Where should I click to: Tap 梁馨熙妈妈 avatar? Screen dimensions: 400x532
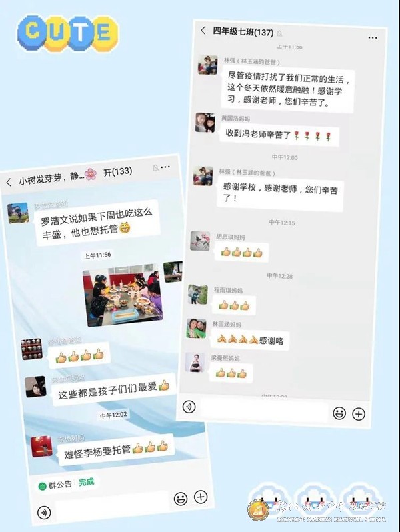click(195, 363)
